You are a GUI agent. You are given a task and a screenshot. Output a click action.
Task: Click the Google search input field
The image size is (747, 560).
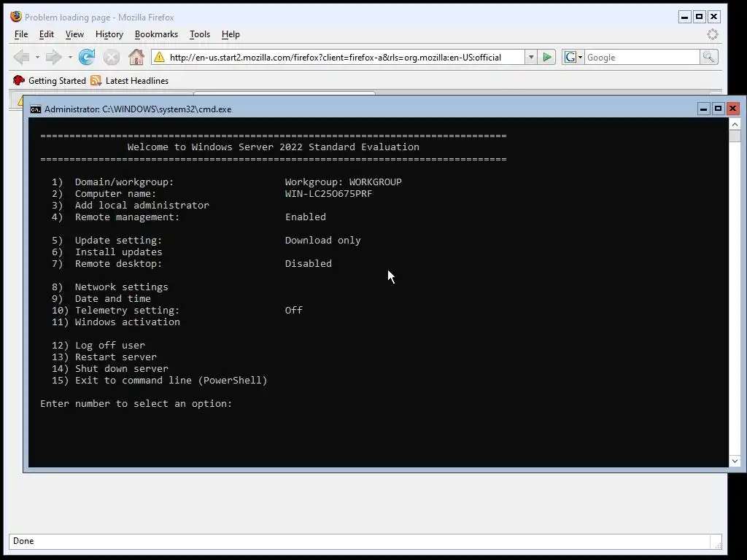(x=642, y=57)
